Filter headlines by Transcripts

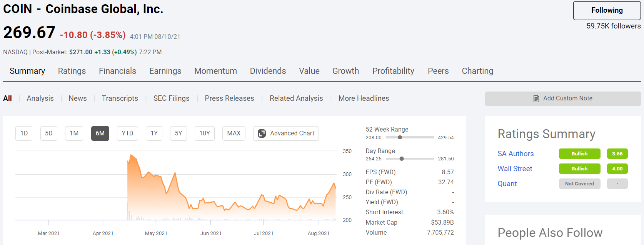click(120, 98)
